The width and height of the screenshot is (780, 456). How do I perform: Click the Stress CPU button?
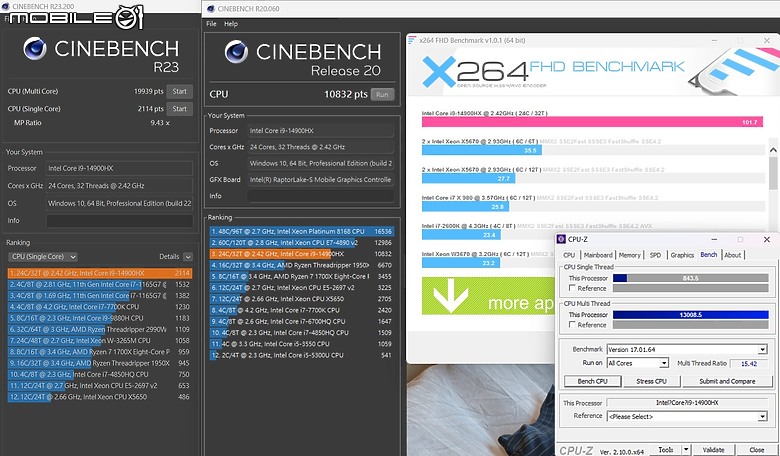[x=651, y=381]
